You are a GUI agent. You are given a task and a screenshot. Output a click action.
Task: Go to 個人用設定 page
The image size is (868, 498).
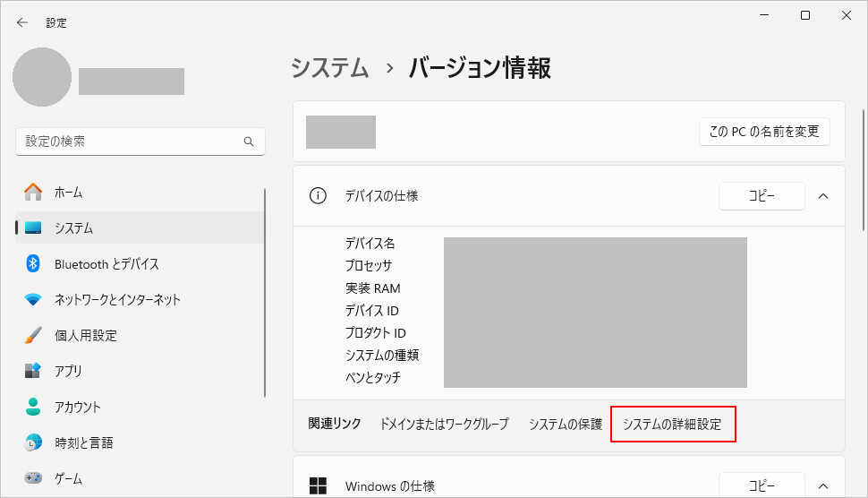[x=140, y=335]
